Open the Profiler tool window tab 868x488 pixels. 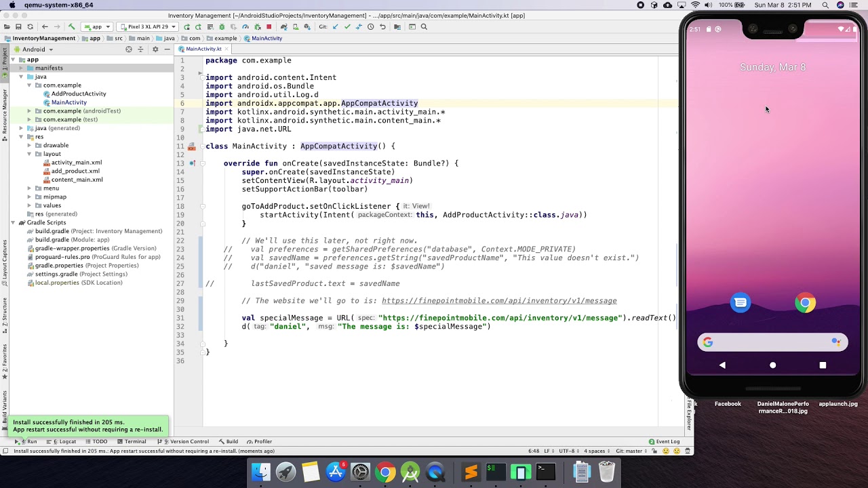pyautogui.click(x=259, y=441)
